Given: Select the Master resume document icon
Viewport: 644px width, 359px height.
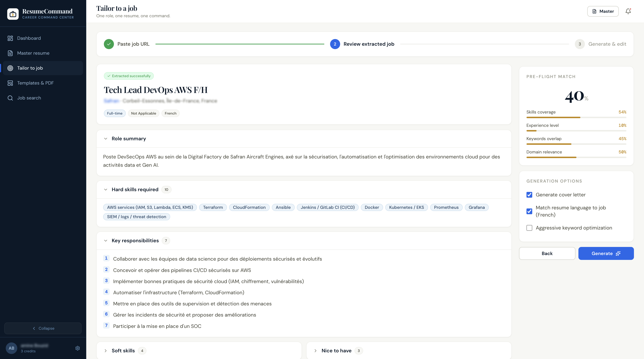Looking at the screenshot, I should pyautogui.click(x=10, y=53).
